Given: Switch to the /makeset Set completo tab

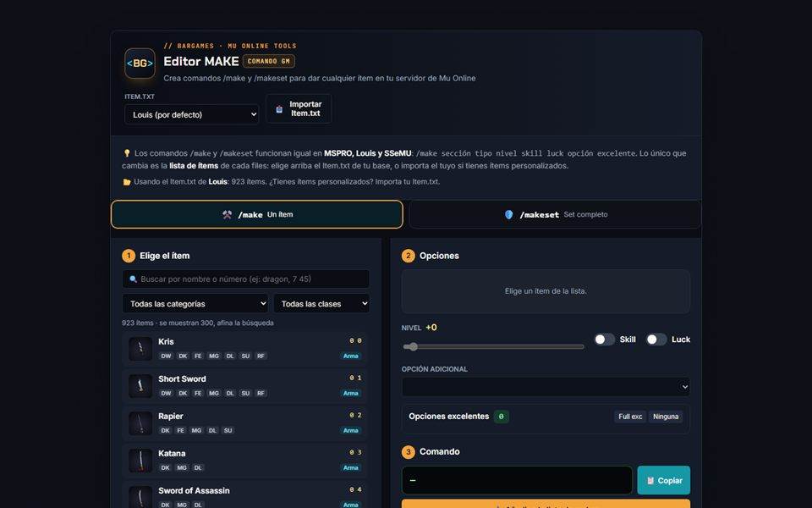Looking at the screenshot, I should (555, 214).
